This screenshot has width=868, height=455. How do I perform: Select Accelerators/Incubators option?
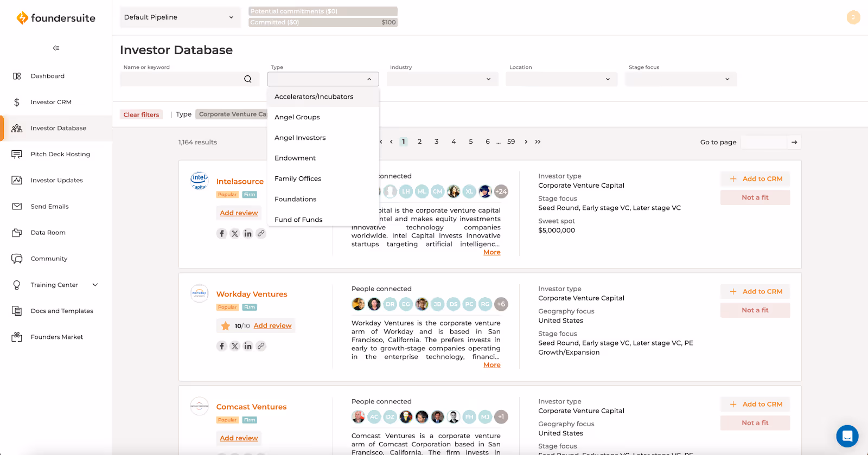click(x=323, y=97)
